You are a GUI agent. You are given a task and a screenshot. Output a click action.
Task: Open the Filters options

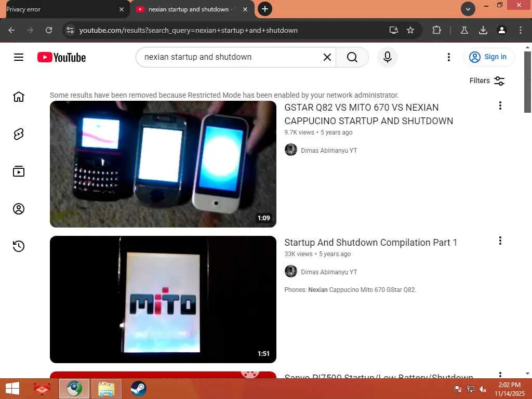pos(487,81)
